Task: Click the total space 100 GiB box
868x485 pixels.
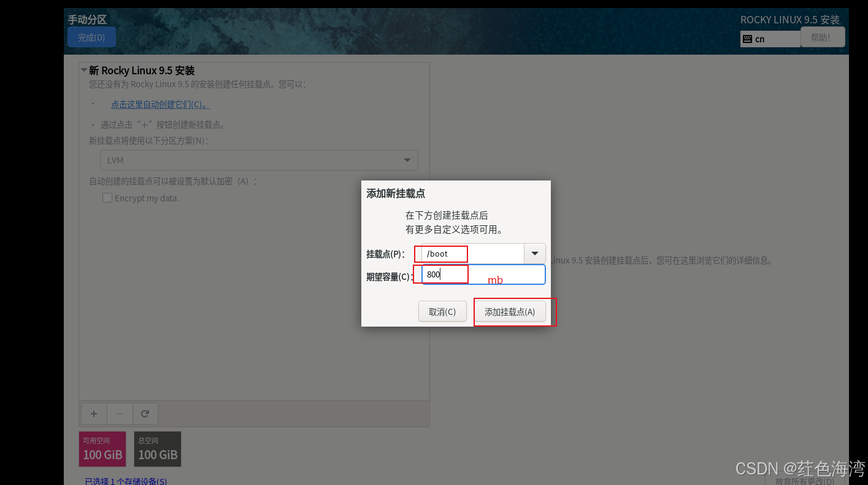Action: point(158,449)
